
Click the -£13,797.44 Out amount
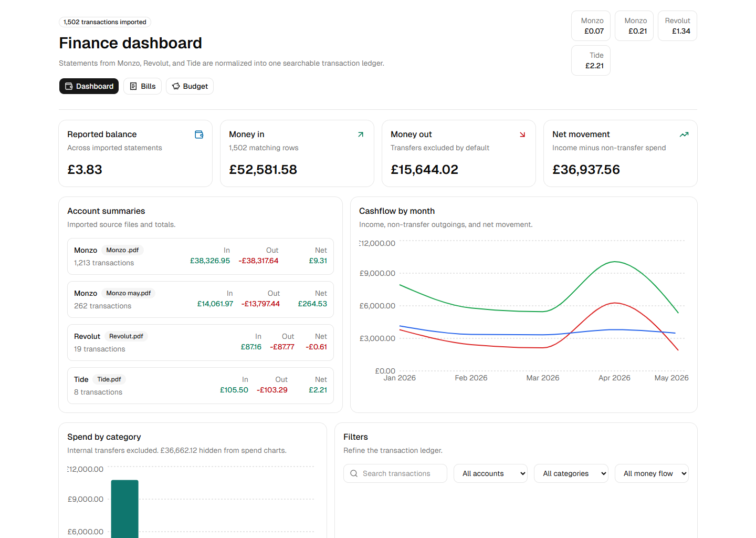coord(260,304)
